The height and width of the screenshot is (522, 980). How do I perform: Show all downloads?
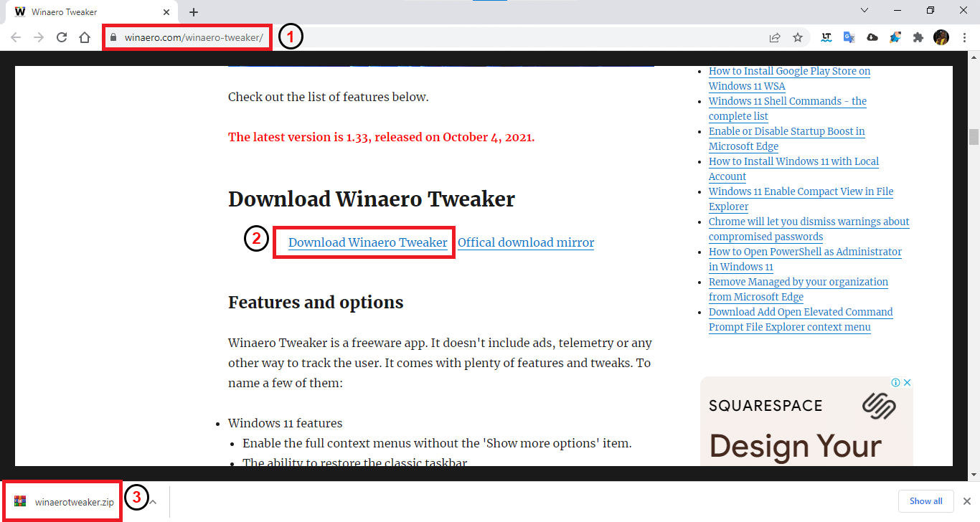tap(925, 501)
